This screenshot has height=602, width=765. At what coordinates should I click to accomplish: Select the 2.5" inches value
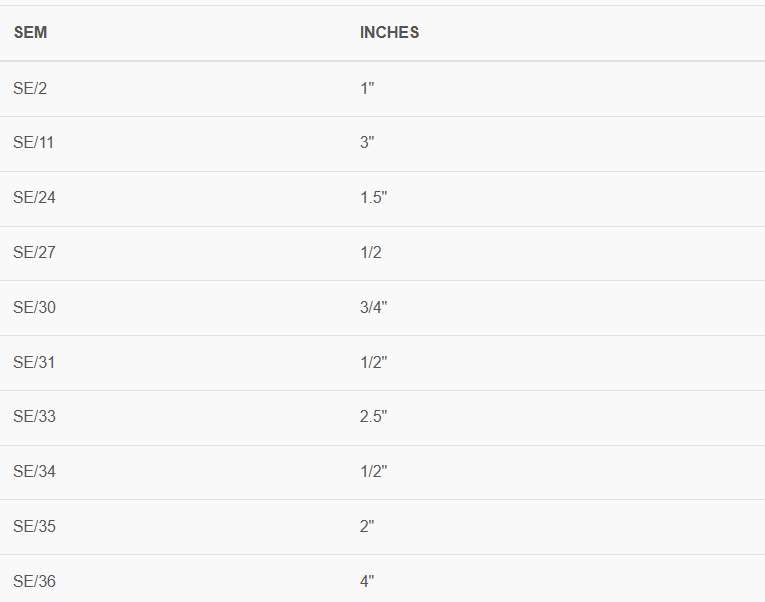pyautogui.click(x=373, y=416)
